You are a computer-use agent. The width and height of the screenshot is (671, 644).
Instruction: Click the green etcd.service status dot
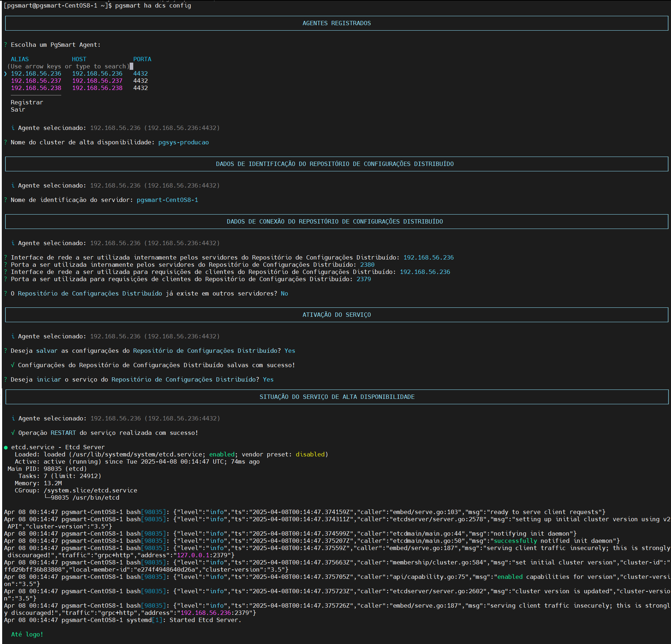click(x=6, y=447)
